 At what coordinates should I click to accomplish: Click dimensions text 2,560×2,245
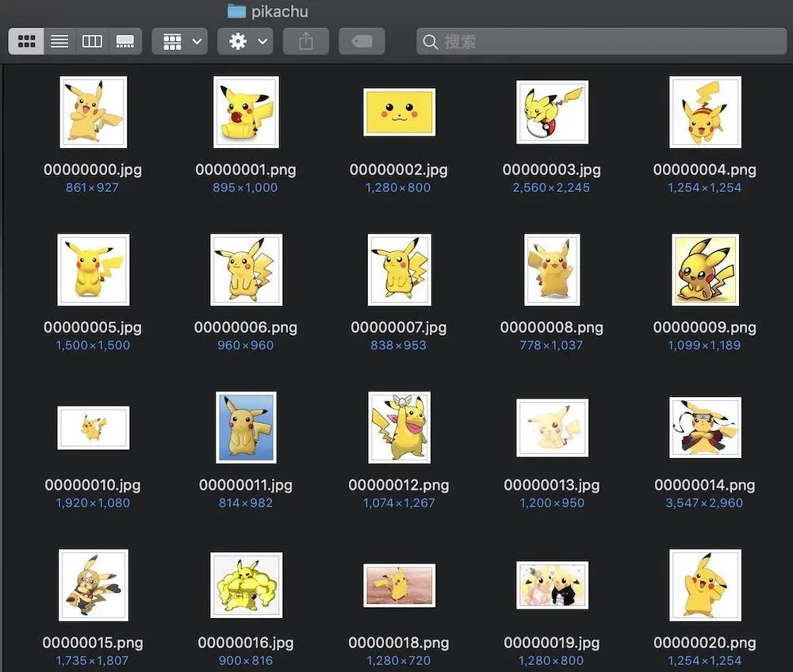coord(551,188)
